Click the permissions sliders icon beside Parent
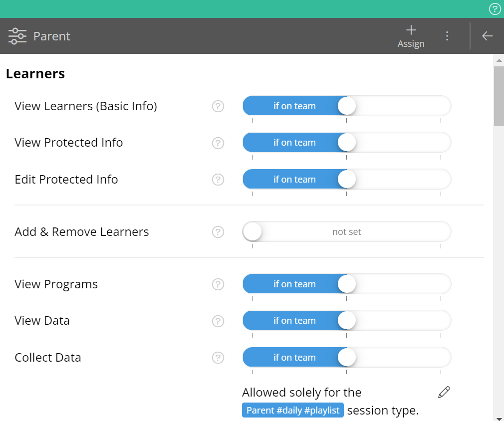Screen dimensions: 504x421 coord(17,36)
